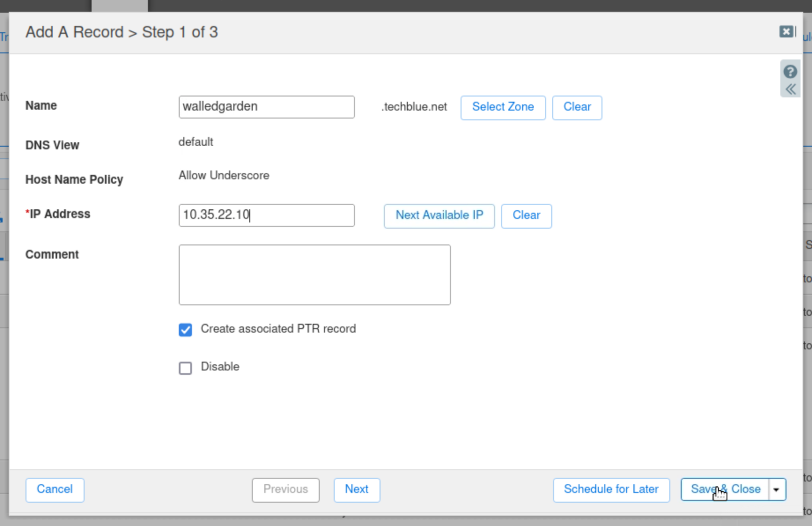Screen dimensions: 812x526
Task: Click the Name input field
Action: point(266,107)
